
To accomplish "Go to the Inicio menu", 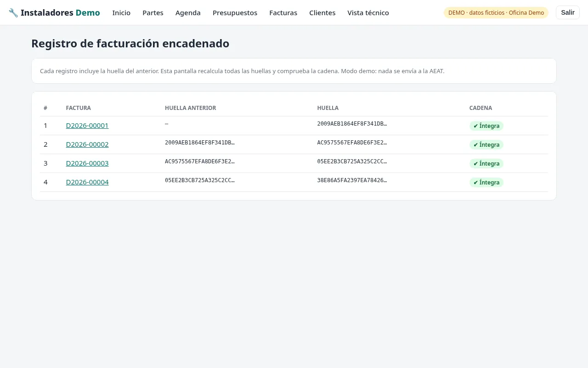I will (x=121, y=13).
